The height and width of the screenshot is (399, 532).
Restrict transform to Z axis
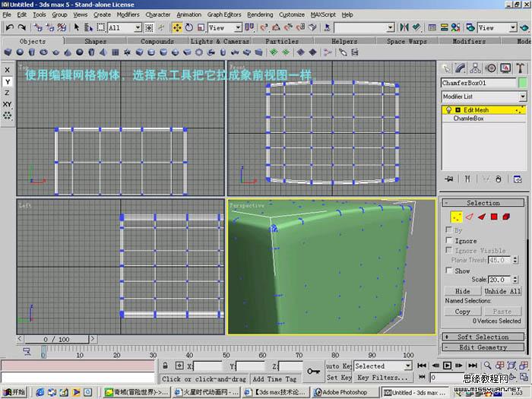click(7, 93)
